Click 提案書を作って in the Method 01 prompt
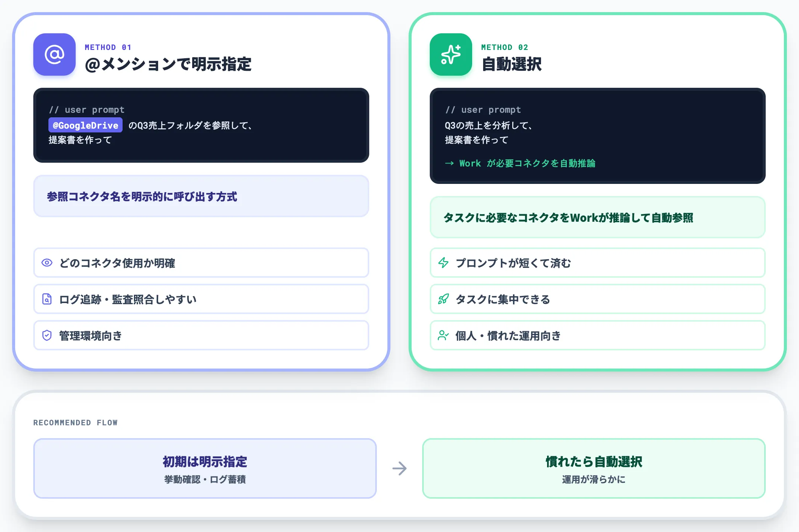Screen dimensions: 799x532 (x=80, y=140)
